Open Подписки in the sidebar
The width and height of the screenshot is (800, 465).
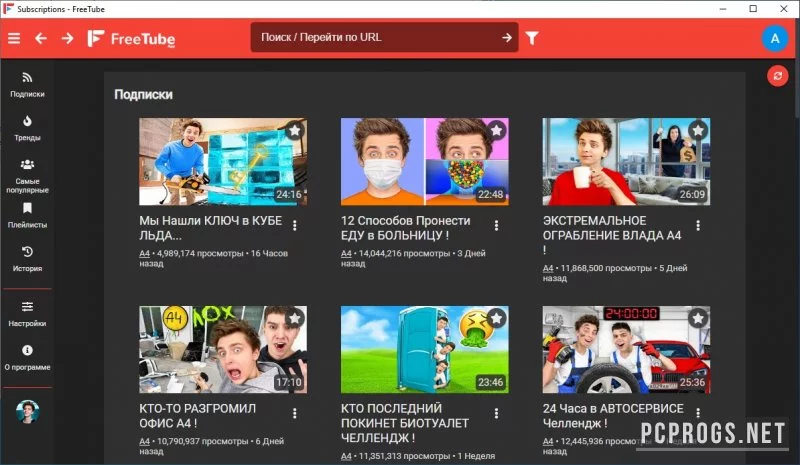(27, 85)
